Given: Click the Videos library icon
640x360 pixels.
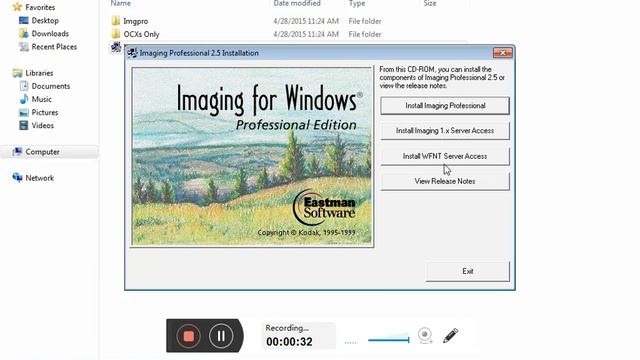Looking at the screenshot, I should [x=24, y=125].
